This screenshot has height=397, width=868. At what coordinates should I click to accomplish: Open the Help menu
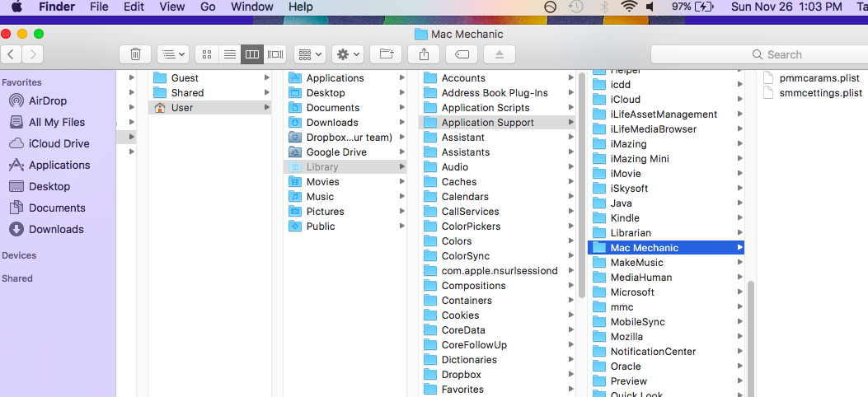pos(301,7)
